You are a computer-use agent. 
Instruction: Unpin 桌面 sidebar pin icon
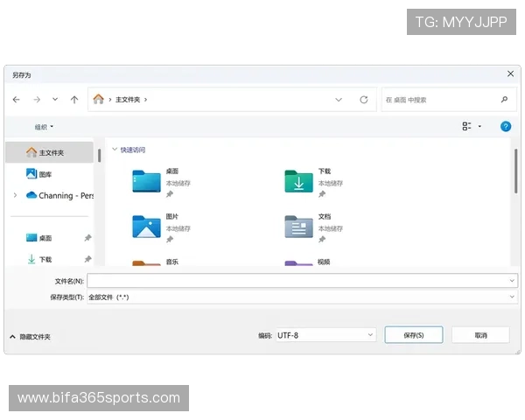pyautogui.click(x=87, y=238)
